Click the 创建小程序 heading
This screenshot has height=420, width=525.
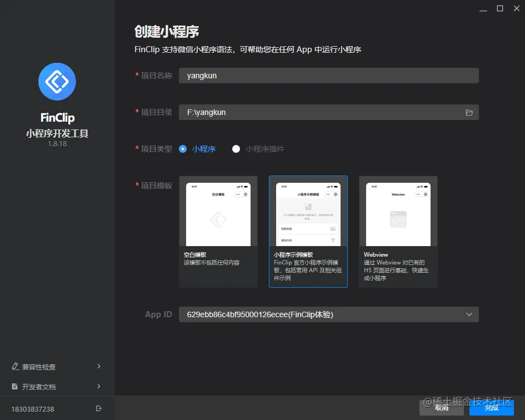[x=167, y=32]
